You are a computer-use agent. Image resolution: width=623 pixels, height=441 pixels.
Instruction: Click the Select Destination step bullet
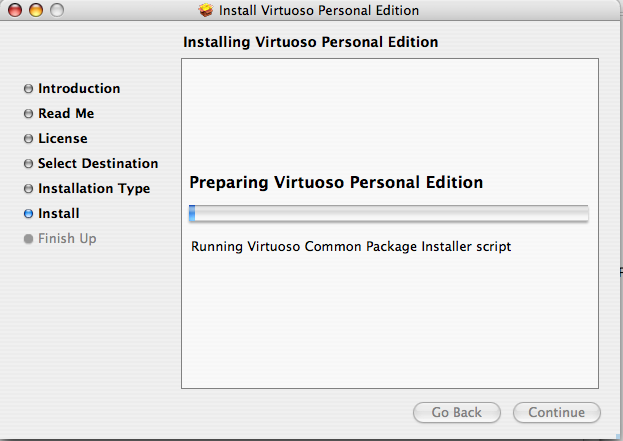click(x=28, y=164)
